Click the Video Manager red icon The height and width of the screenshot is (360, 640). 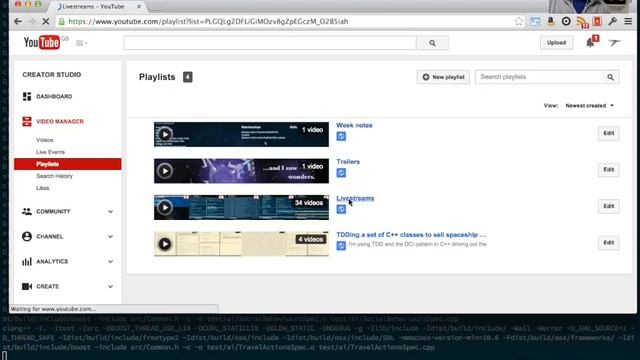pyautogui.click(x=27, y=121)
